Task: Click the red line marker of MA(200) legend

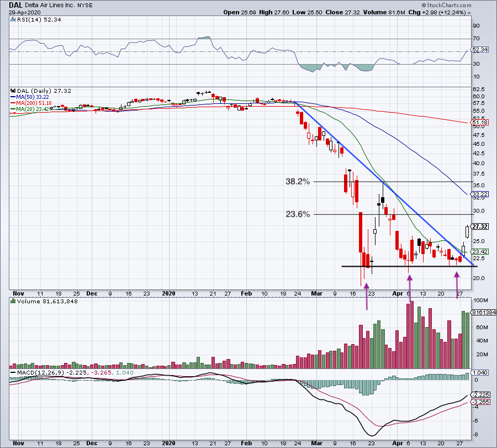Action: [x=13, y=103]
